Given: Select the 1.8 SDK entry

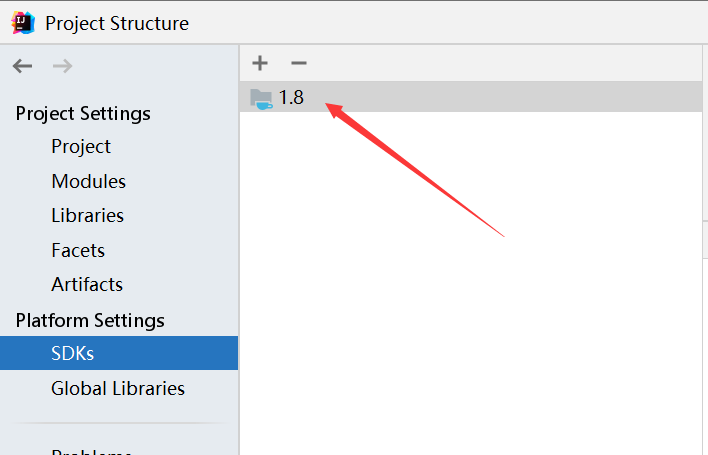Looking at the screenshot, I should [x=470, y=97].
